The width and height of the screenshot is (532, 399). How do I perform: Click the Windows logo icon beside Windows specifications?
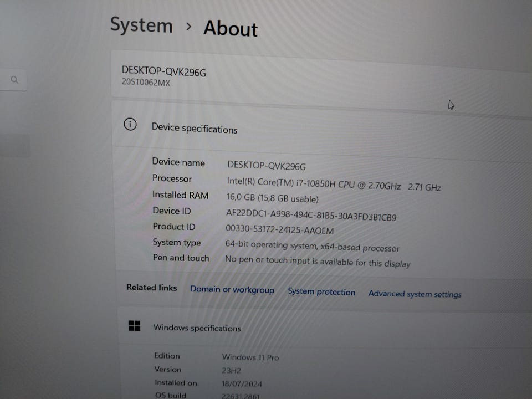(134, 326)
